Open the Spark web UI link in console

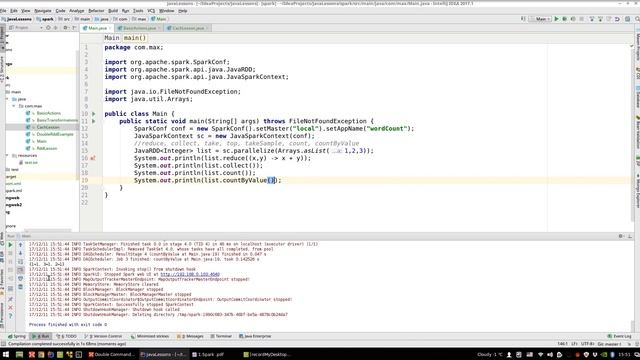[x=190, y=274]
